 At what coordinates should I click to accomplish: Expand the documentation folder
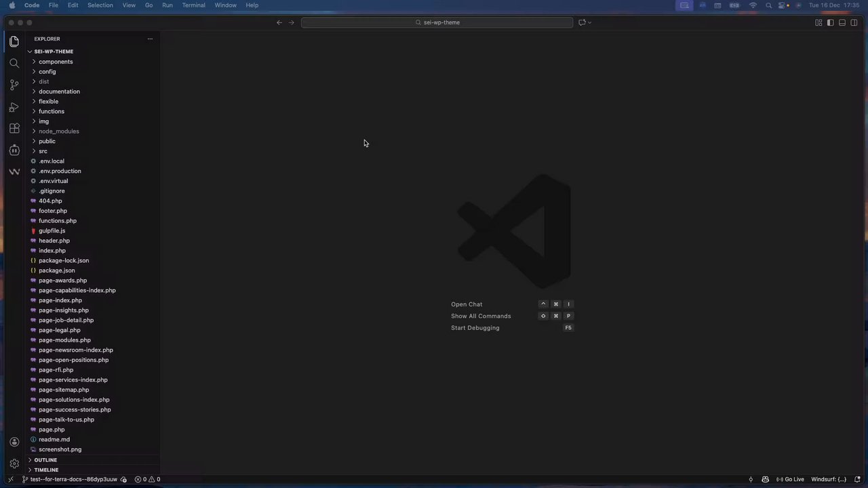(x=94, y=91)
